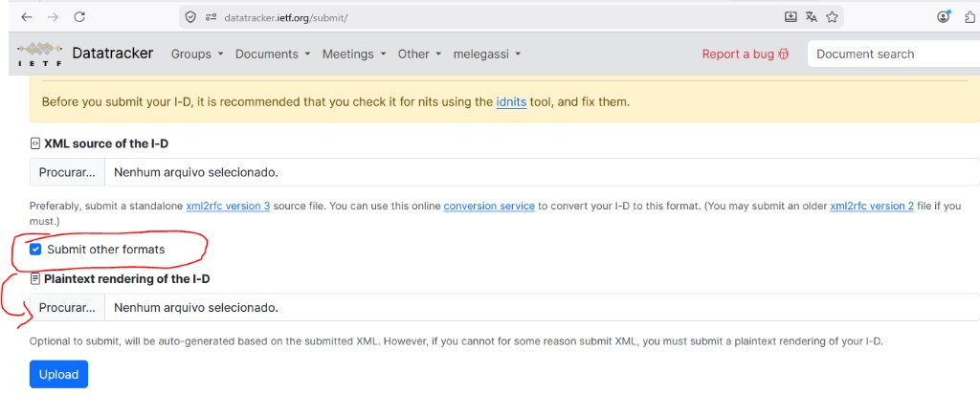This screenshot has height=416, width=980.
Task: Click Procurar for plaintext rendering file
Action: (x=68, y=307)
